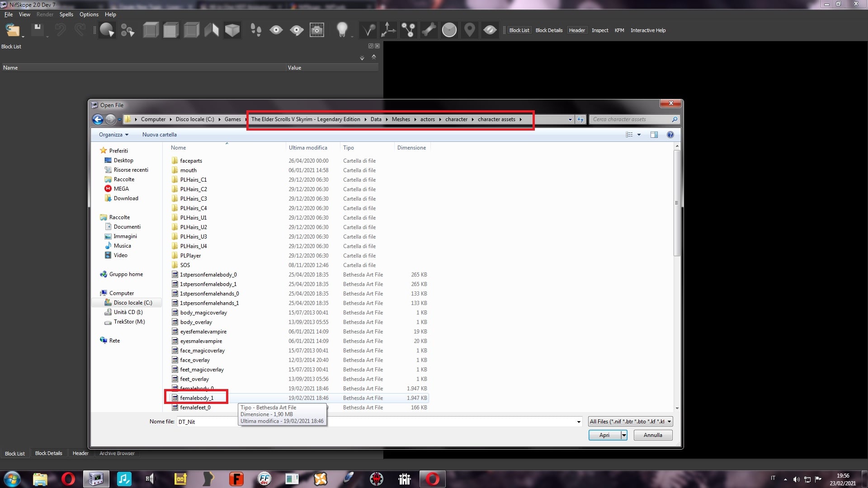Click the file list vertical scrollbar
Image resolution: width=868 pixels, height=488 pixels.
point(677,203)
